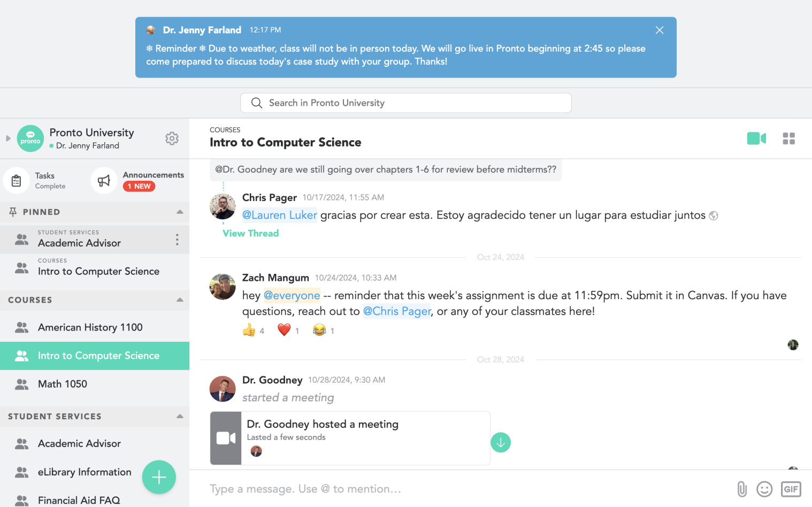Click the read receipt avatar under Zach's message
Viewport: 812px width, 507px height.
[793, 345]
